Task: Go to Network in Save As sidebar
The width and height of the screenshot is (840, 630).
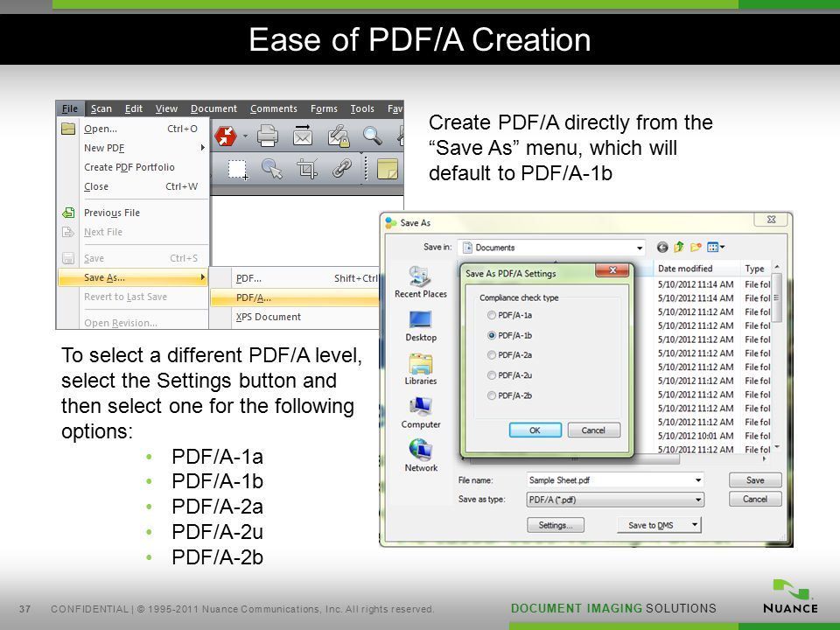Action: [x=421, y=456]
